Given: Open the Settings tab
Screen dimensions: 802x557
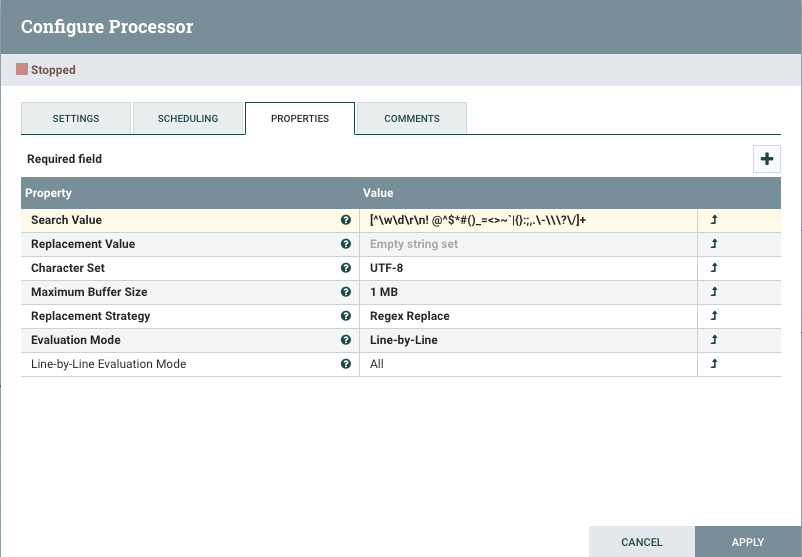Looking at the screenshot, I should tap(76, 118).
